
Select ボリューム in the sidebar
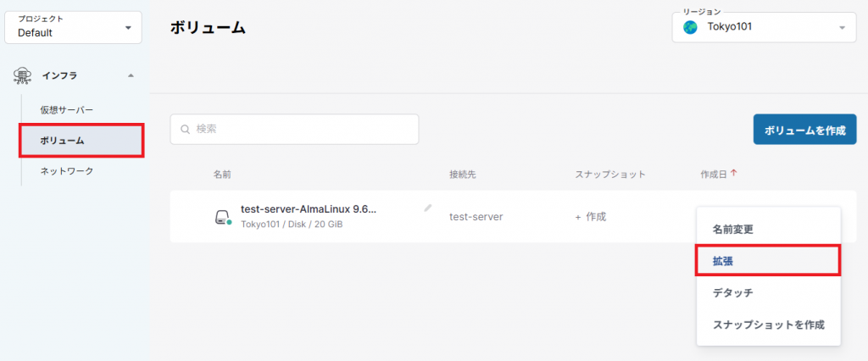(x=62, y=140)
